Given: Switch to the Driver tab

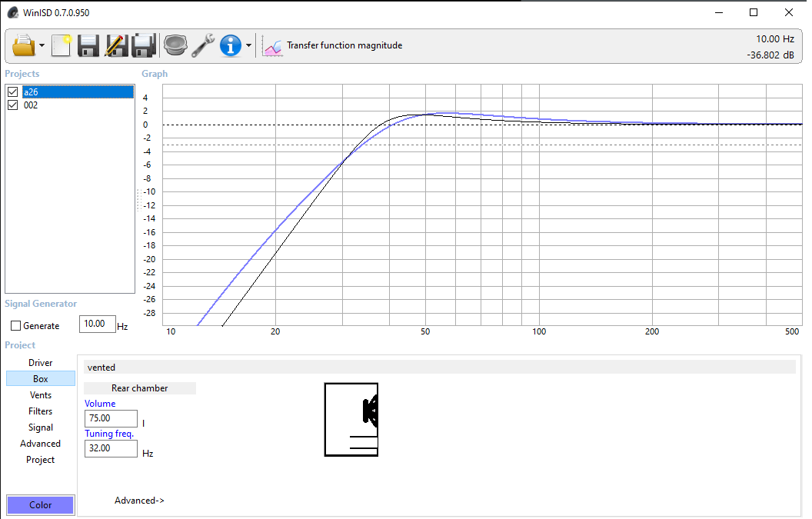Looking at the screenshot, I should [x=41, y=363].
